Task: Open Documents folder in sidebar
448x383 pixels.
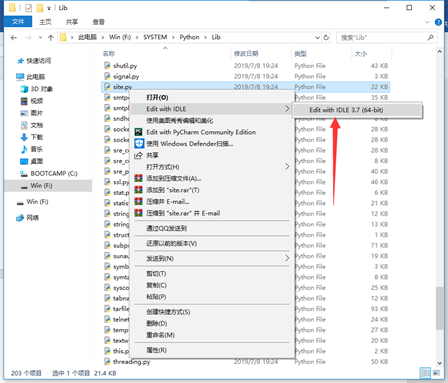Action: coord(37,125)
